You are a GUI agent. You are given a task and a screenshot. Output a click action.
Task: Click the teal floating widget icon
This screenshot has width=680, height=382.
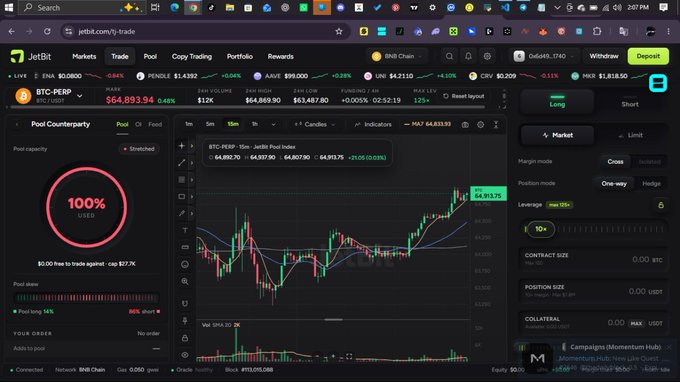click(x=658, y=83)
